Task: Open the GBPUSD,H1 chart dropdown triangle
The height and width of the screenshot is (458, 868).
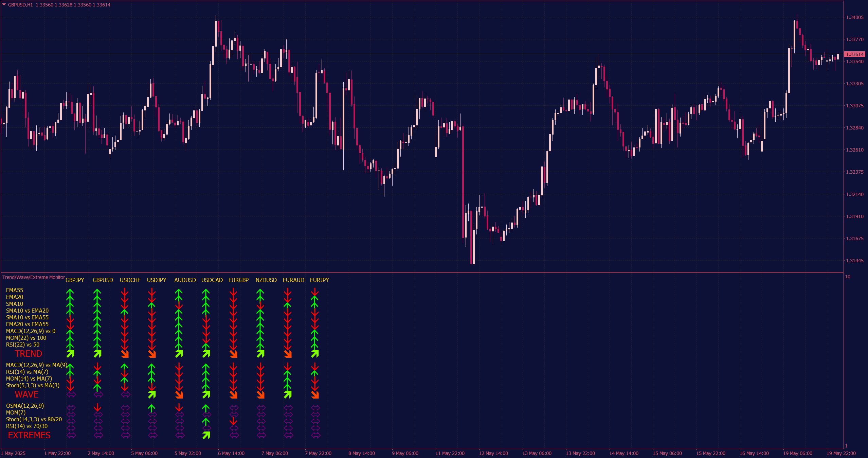Action: click(x=4, y=4)
